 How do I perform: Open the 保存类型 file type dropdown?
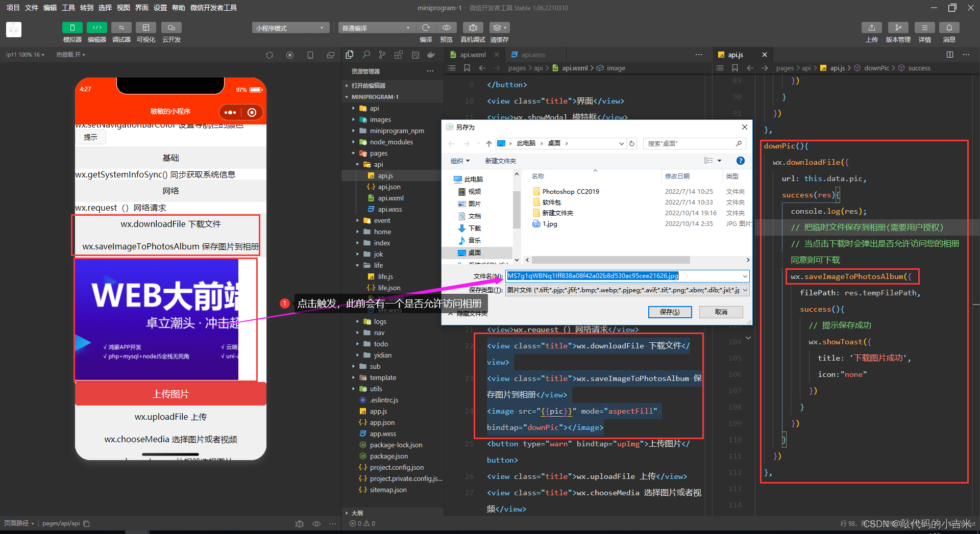coord(627,290)
